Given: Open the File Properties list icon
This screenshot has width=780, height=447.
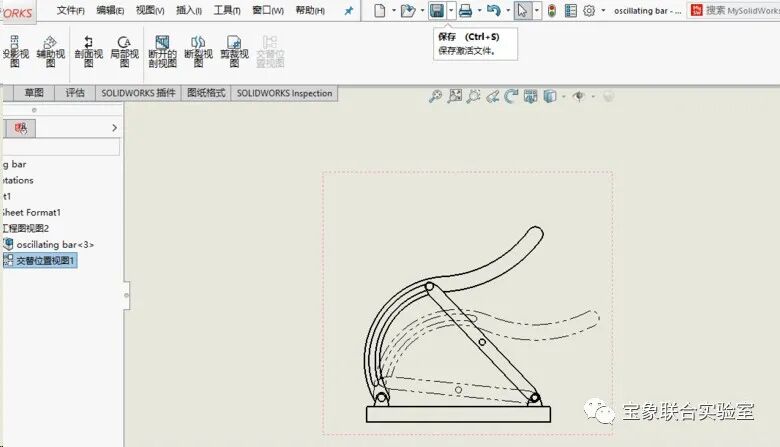Looking at the screenshot, I should tap(571, 10).
